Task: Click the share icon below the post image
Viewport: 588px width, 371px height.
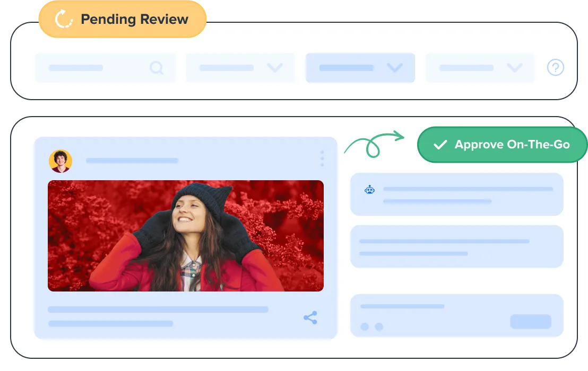Action: coord(310,318)
